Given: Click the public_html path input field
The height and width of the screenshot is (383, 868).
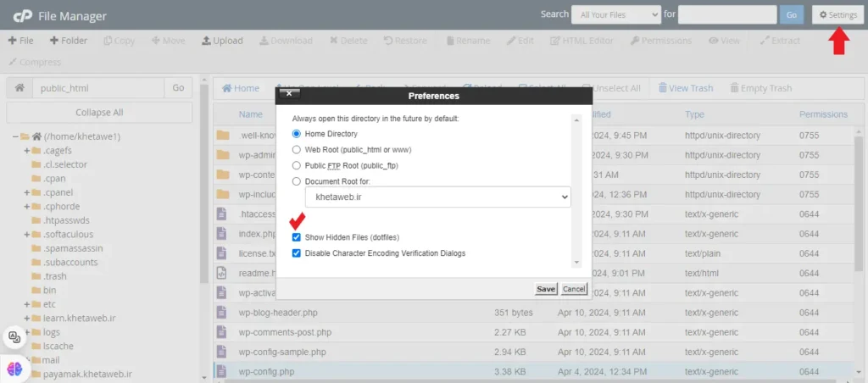Looking at the screenshot, I should click(x=98, y=88).
